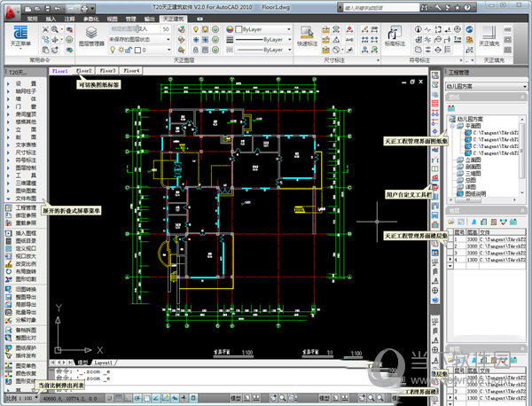Click the project tree vertical scrollbar
This screenshot has height=406, width=532.
coord(522,156)
